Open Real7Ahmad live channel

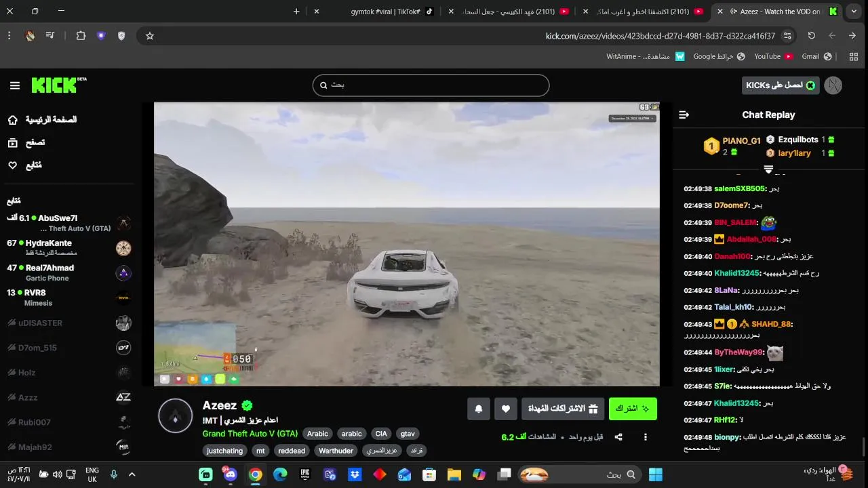[x=68, y=272]
